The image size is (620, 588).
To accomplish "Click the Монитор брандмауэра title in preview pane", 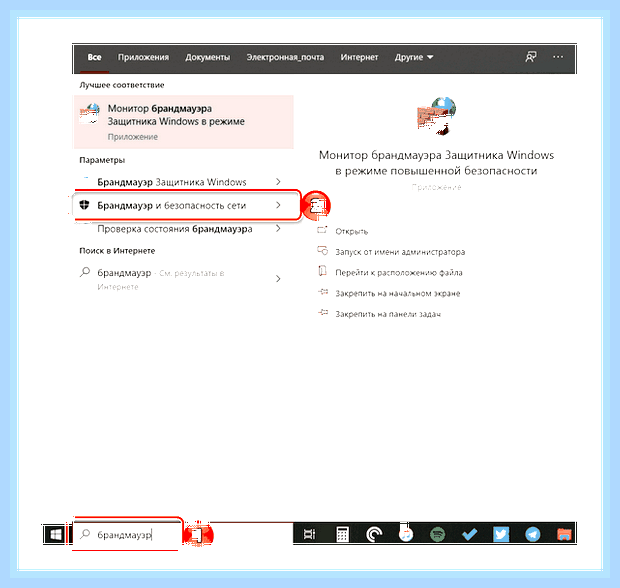I will pos(436,163).
